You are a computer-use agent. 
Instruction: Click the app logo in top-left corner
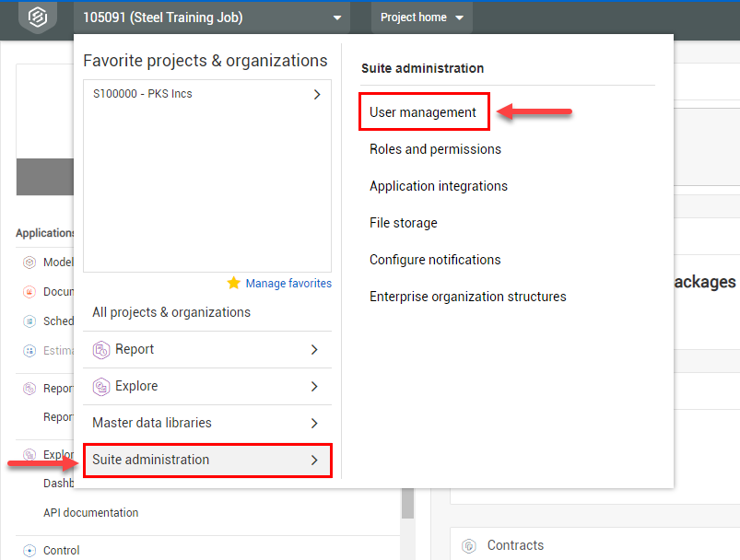tap(37, 18)
